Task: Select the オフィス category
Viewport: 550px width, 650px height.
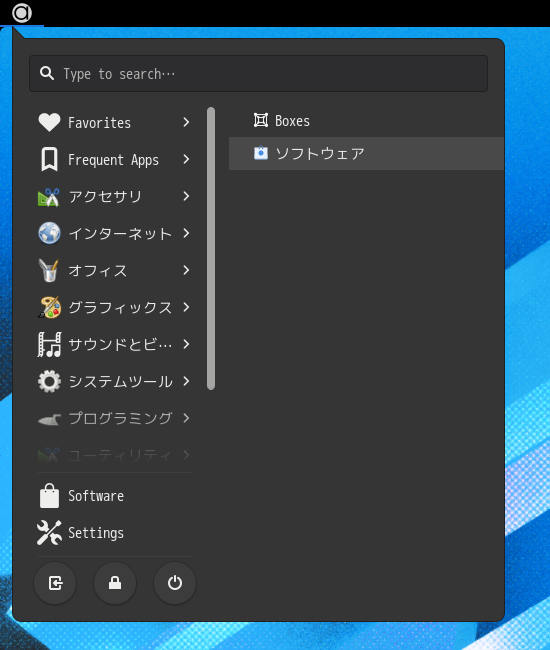Action: (x=115, y=270)
